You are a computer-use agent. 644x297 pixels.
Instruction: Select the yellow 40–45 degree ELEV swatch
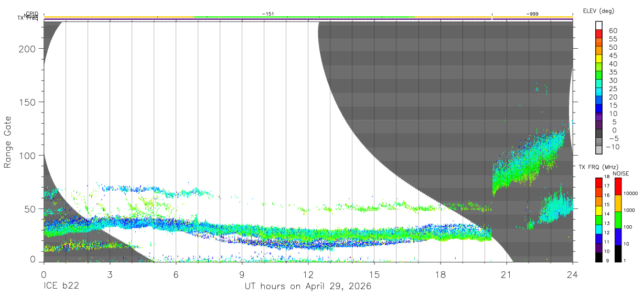(599, 60)
